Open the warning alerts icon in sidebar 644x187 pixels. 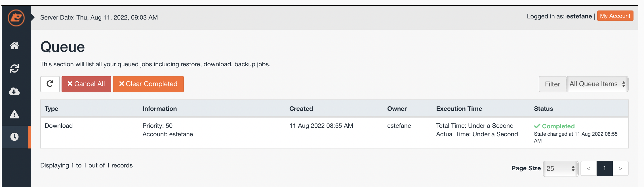click(x=14, y=114)
